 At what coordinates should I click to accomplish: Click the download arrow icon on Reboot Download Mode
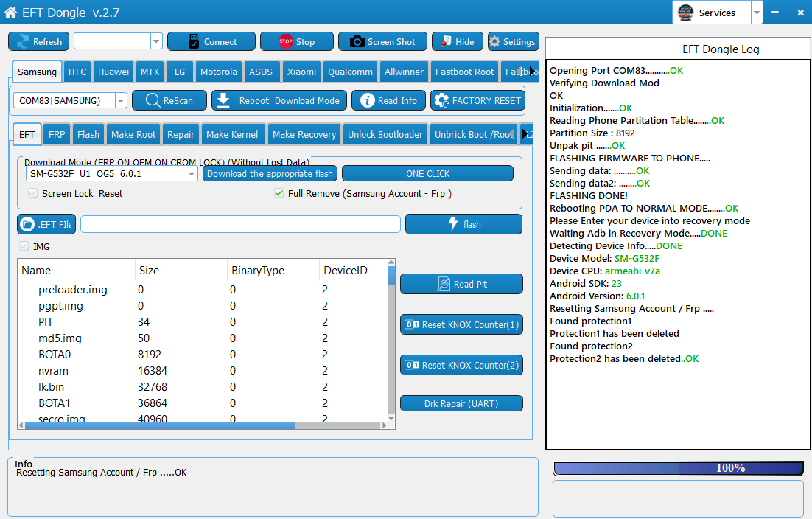point(223,100)
